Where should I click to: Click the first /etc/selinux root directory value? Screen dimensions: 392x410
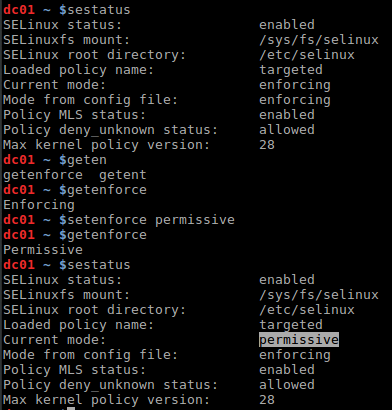pos(307,55)
